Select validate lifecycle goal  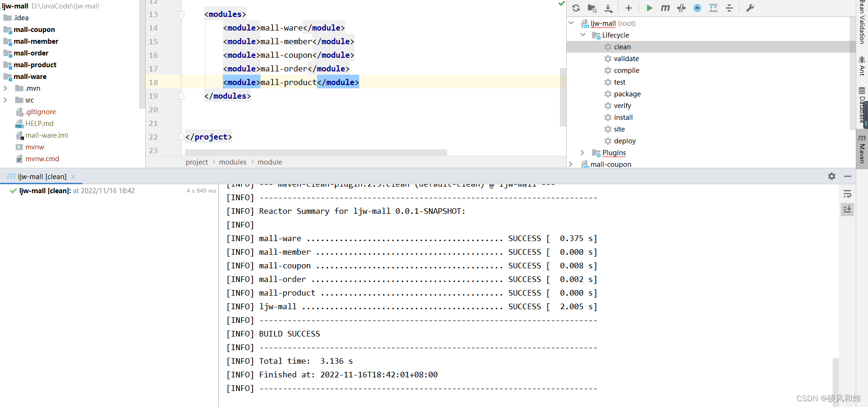coord(626,59)
